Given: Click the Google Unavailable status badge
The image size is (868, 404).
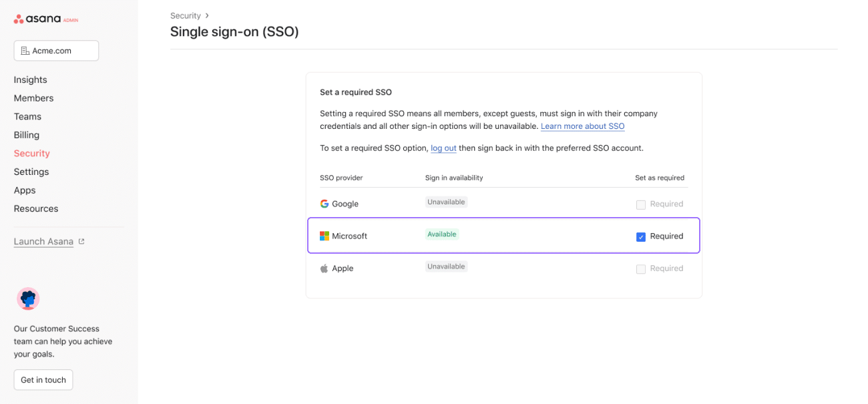Looking at the screenshot, I should (446, 202).
